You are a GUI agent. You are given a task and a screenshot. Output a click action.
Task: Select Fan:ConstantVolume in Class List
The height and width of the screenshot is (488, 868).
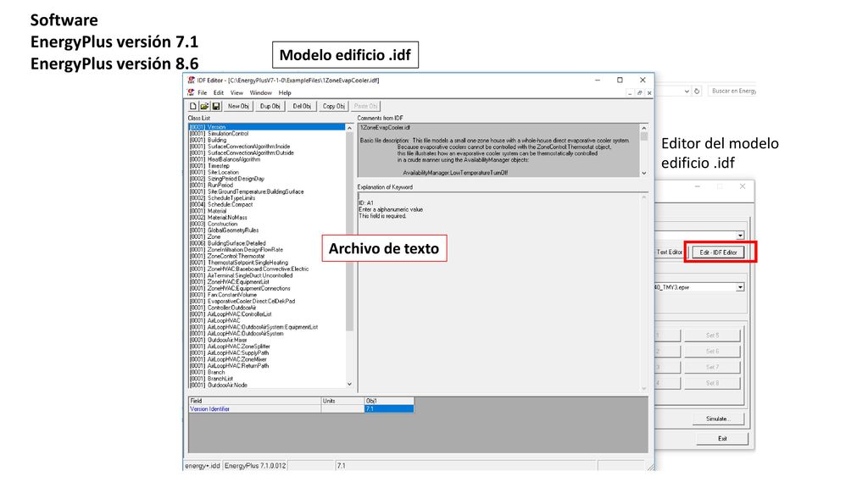(232, 295)
